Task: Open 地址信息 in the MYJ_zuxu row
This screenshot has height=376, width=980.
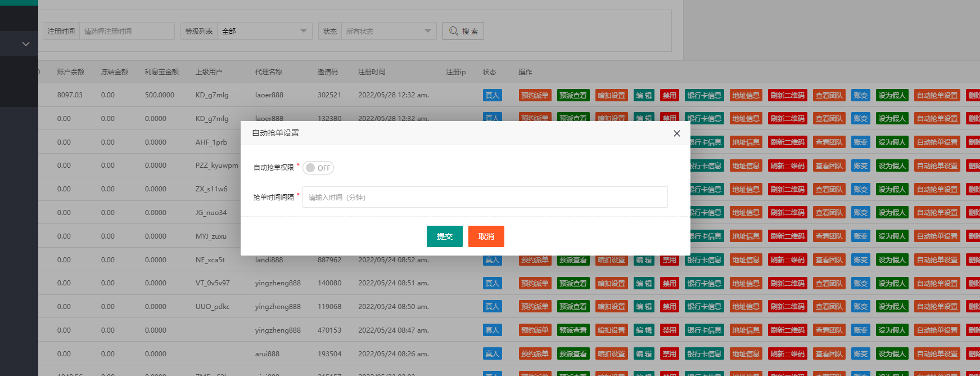Action: click(746, 236)
